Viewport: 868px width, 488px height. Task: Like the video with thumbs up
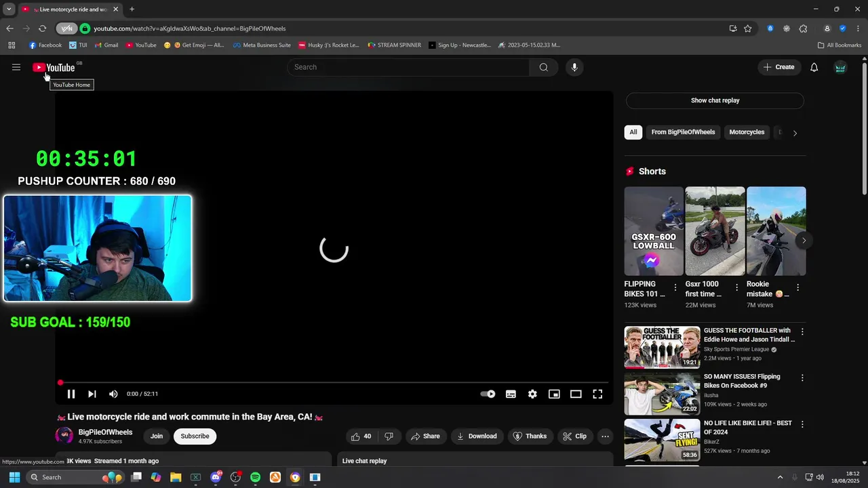pos(361,436)
